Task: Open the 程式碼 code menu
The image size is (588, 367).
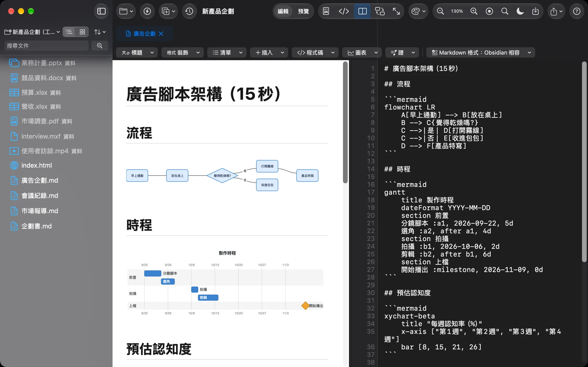Action: coord(315,53)
